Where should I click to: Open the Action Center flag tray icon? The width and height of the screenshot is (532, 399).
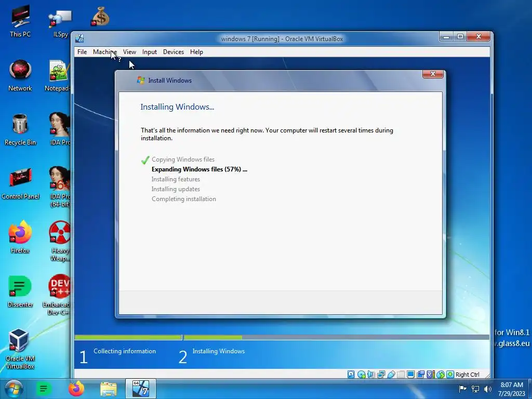pos(462,389)
